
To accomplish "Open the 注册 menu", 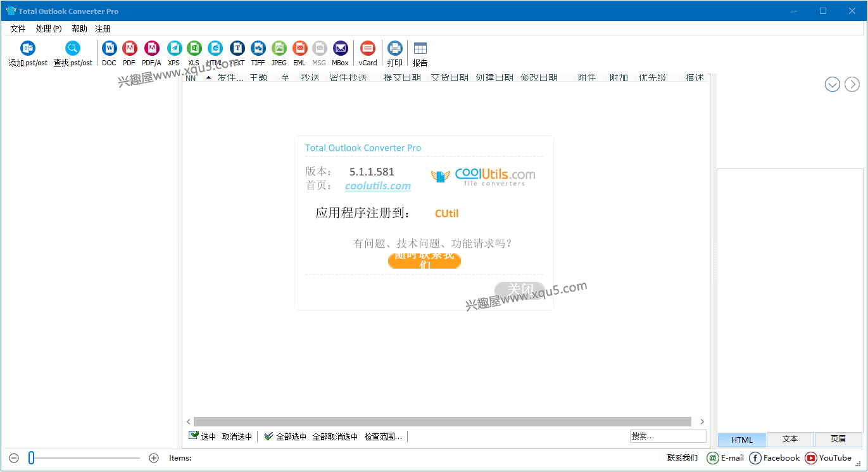I will pyautogui.click(x=103, y=29).
